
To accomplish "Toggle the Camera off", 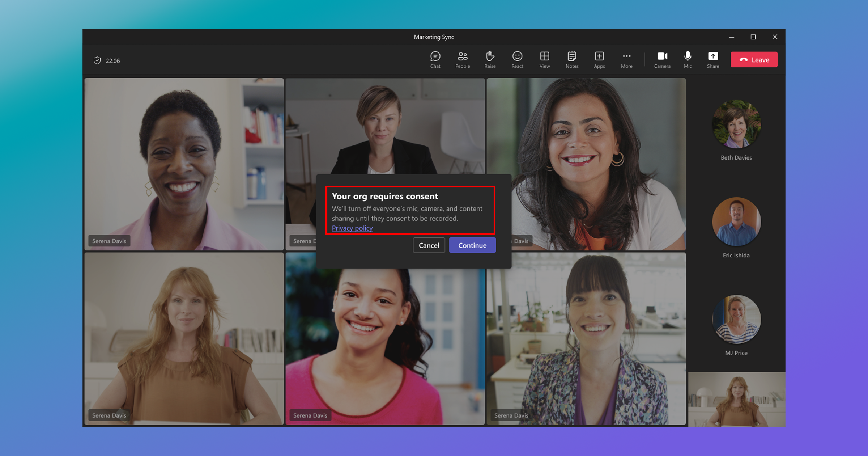I will pyautogui.click(x=662, y=57).
